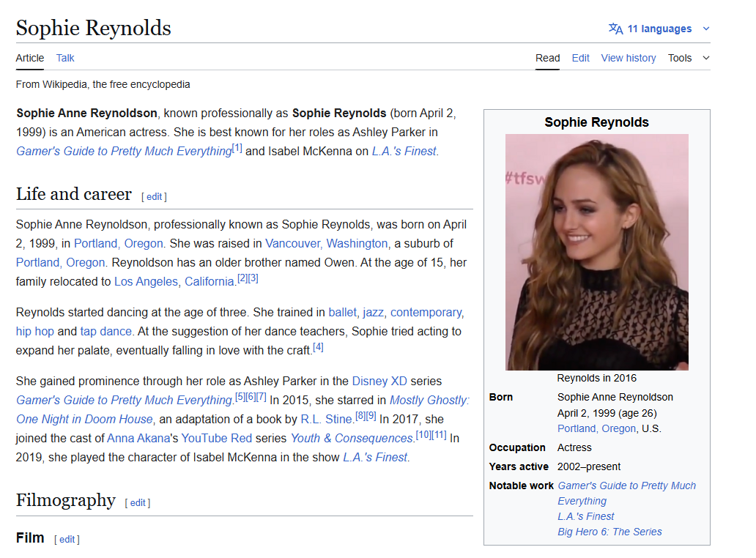Switch to the Article tab
Screen dimensions: 756x558
coord(30,58)
